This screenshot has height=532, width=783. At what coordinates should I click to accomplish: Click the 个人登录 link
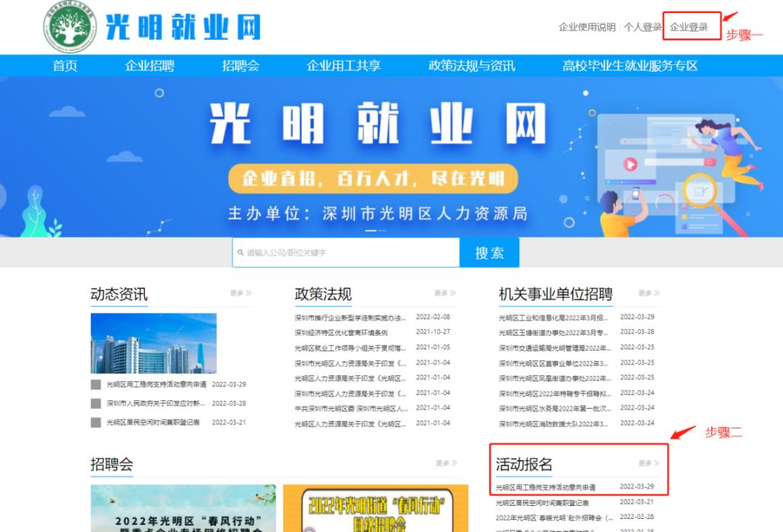coord(642,28)
